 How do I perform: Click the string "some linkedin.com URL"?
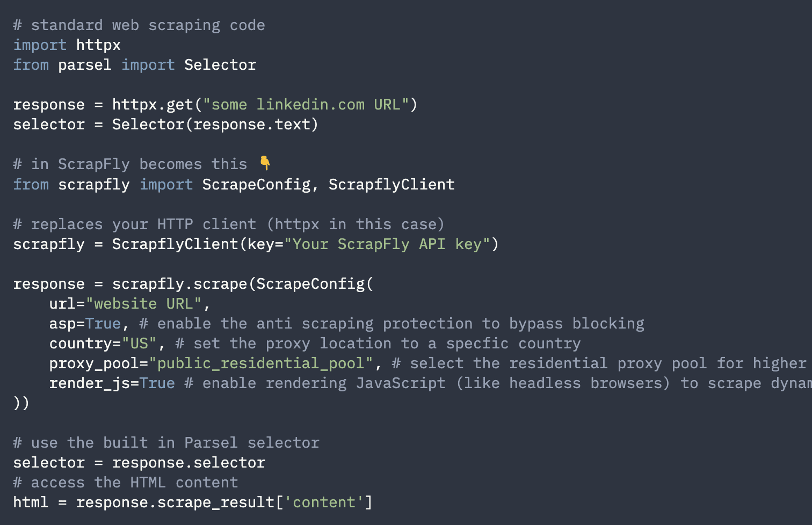pyautogui.click(x=306, y=105)
